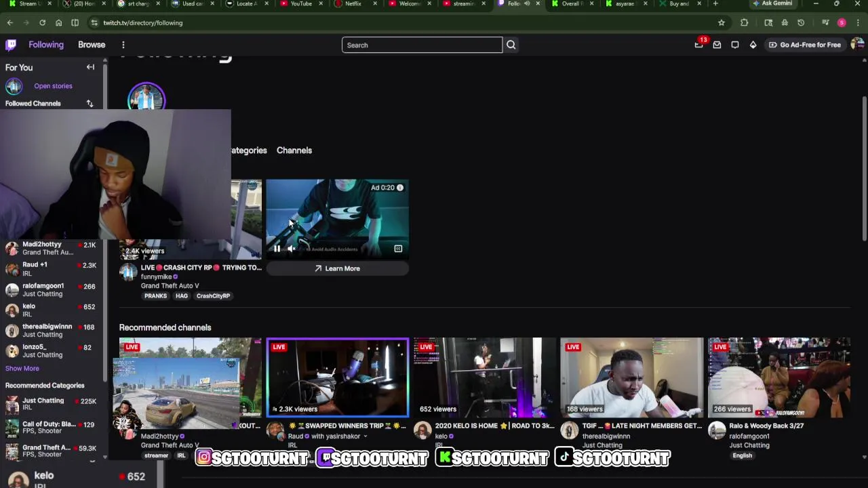Open Call of Duty recommended category

[x=52, y=427]
